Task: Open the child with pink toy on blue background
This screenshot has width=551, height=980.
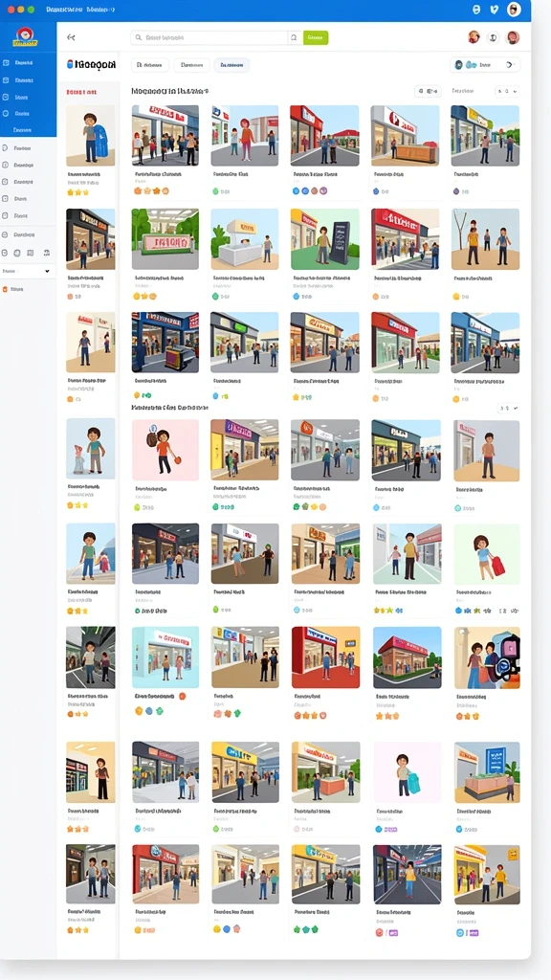Action: 91,449
